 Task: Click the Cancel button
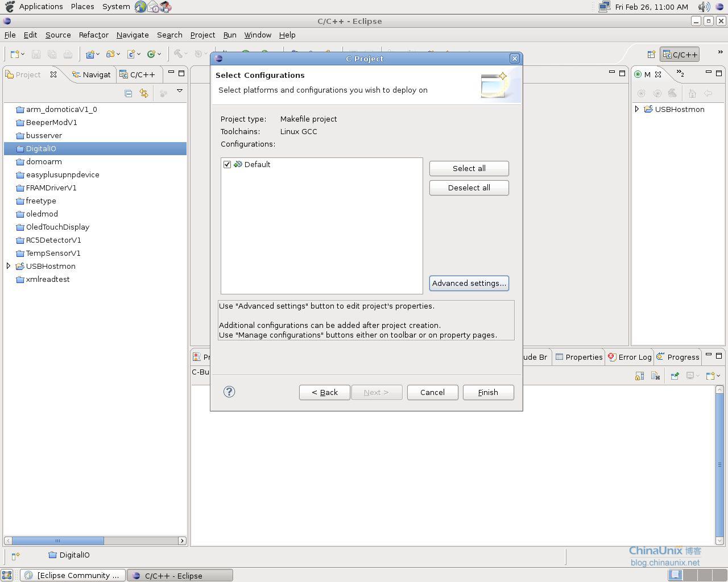coord(433,392)
